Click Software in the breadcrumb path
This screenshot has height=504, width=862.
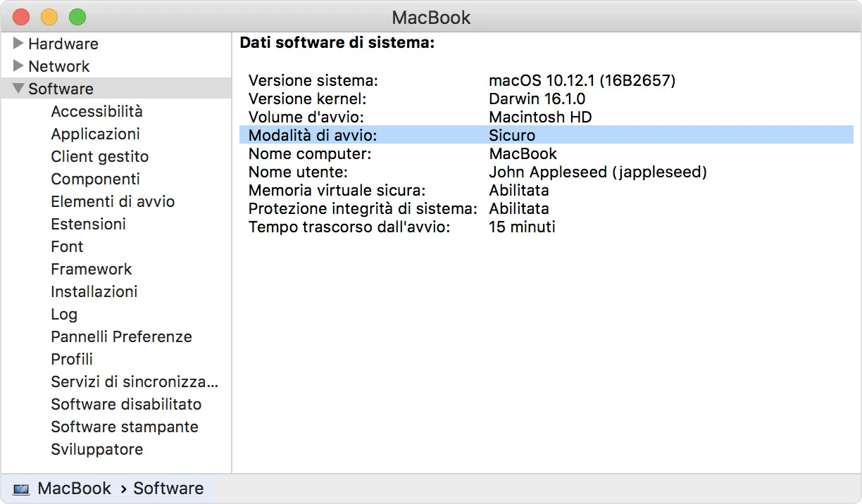[x=168, y=488]
